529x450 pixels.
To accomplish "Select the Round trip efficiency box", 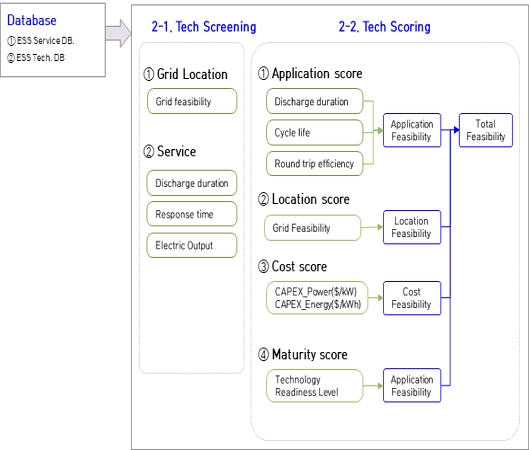I will (314, 164).
